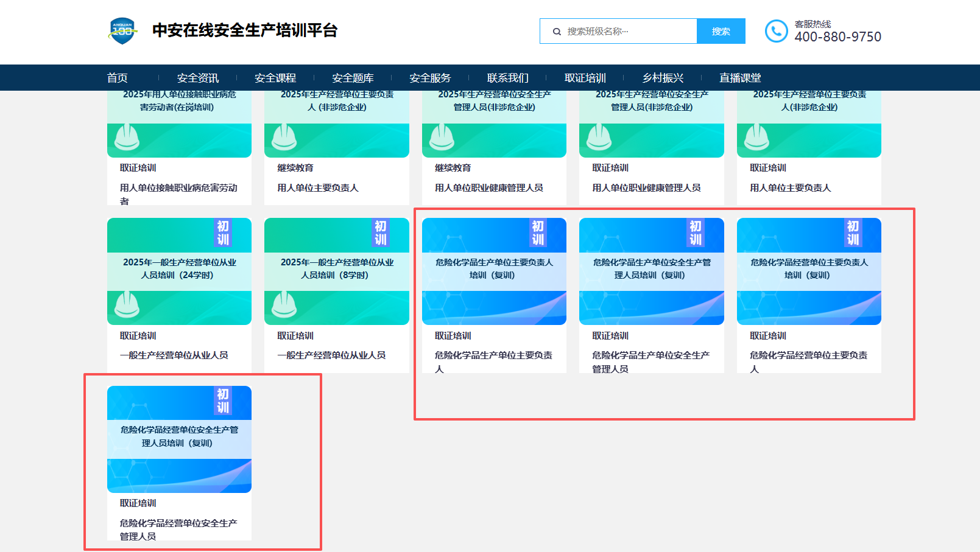Click the 初训 badge on 8学时 course card
Image resolution: width=980 pixels, height=552 pixels.
[381, 233]
